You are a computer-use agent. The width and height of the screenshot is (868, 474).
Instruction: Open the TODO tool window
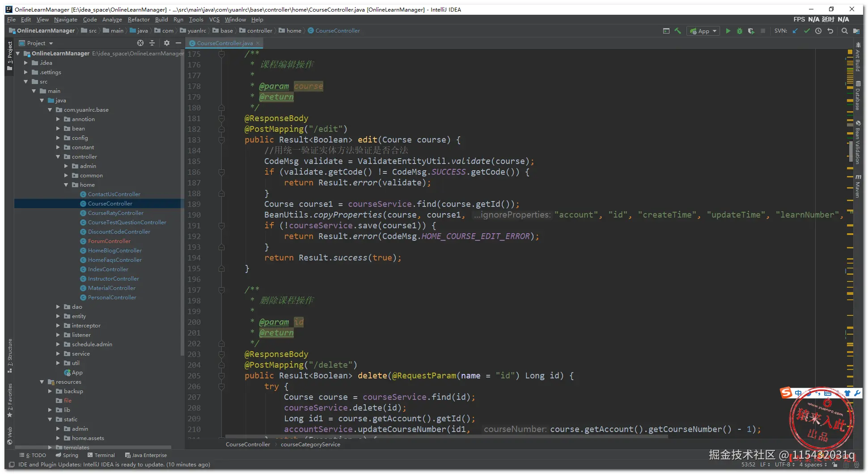[x=33, y=455]
